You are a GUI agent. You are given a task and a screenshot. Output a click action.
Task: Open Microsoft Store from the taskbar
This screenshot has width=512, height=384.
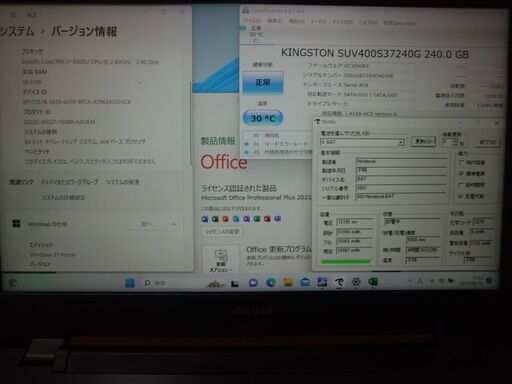305,283
